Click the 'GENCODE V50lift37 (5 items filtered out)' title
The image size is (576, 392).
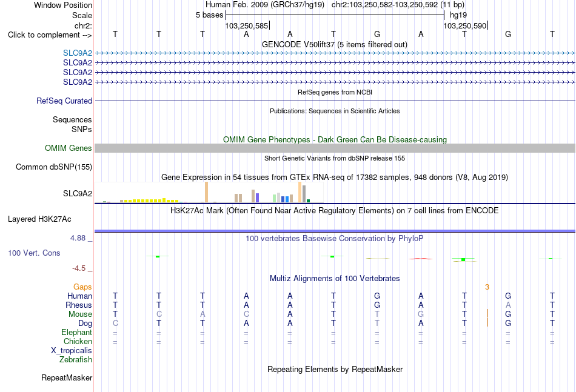tap(335, 45)
